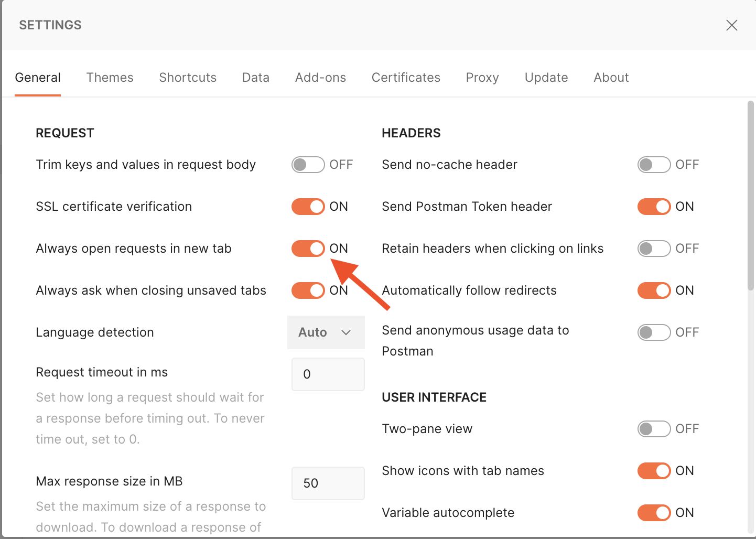Enable Two-pane view
The width and height of the screenshot is (756, 539).
(654, 428)
